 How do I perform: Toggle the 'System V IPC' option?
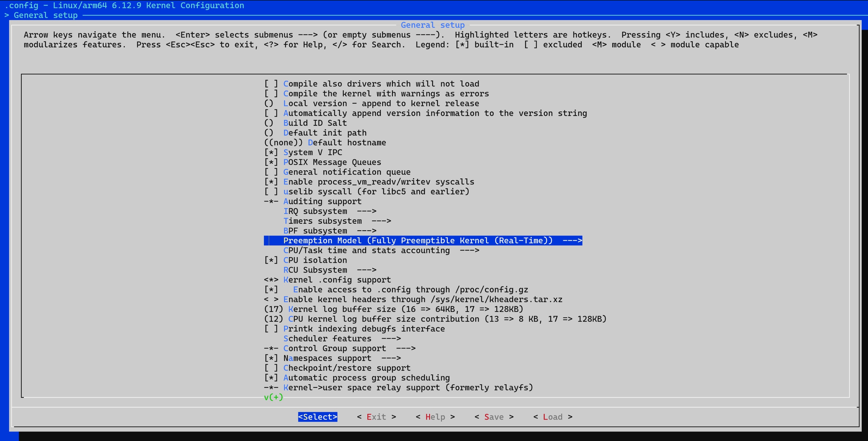coord(303,152)
